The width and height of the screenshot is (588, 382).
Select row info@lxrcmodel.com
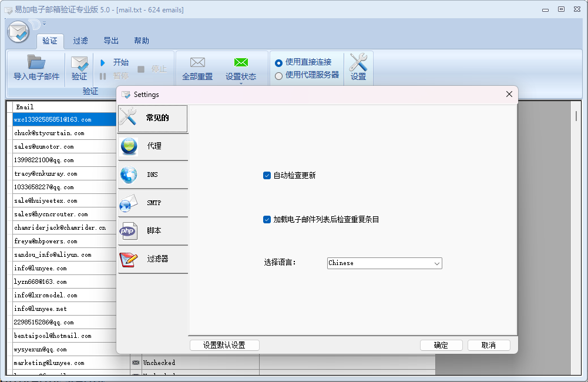pos(65,296)
